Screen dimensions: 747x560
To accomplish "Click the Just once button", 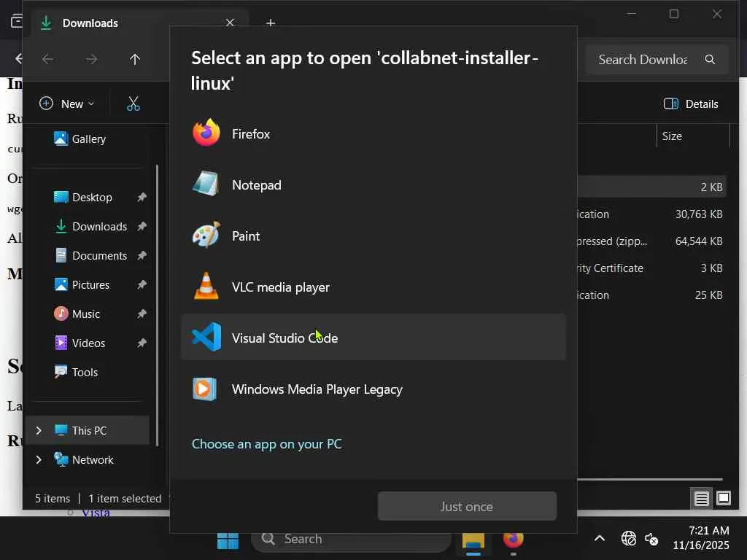I will click(x=467, y=506).
